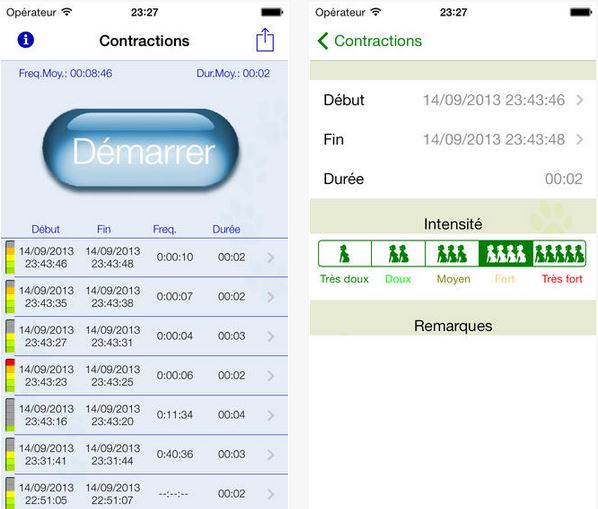Viewport: 598px width, 509px height.
Task: Choose five-figure Très fort intensity segment
Action: click(559, 254)
